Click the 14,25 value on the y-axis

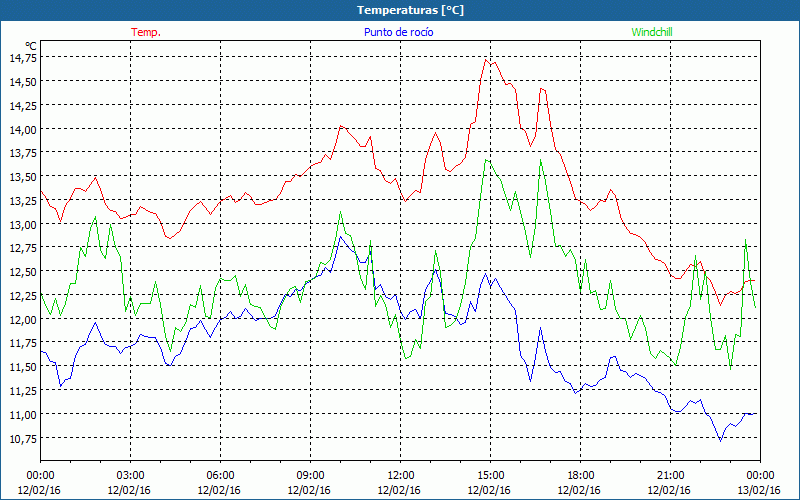(23, 105)
